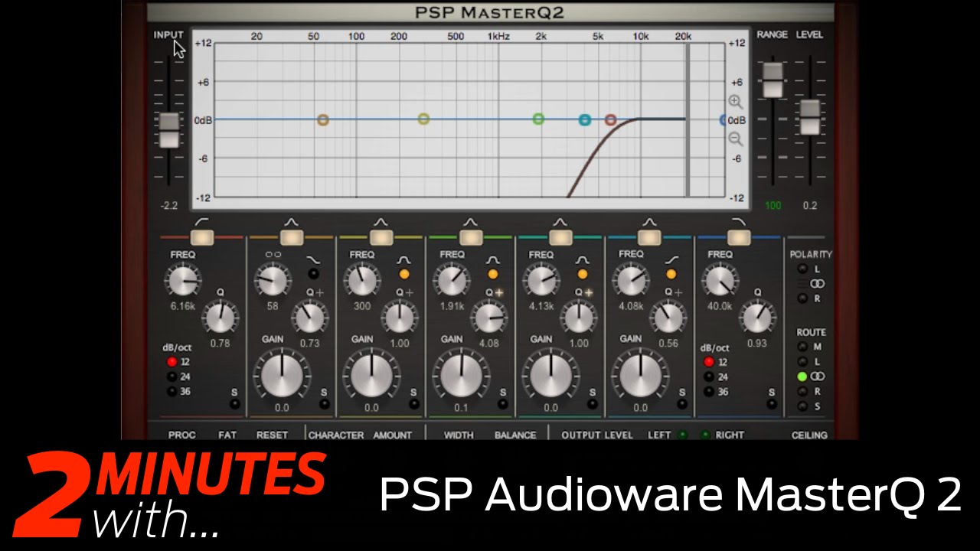Viewport: 980px width, 551px height.
Task: Click the FAT label in the bottom strip
Action: [227, 435]
